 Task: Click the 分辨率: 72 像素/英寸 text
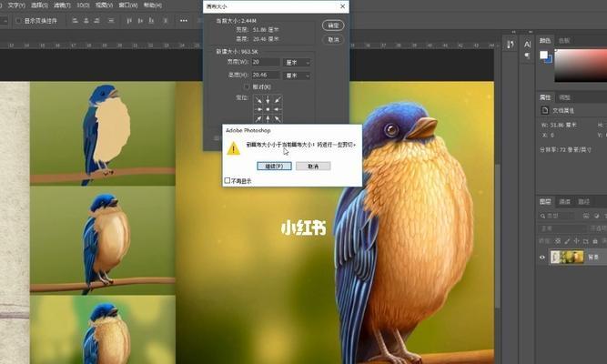click(x=565, y=149)
